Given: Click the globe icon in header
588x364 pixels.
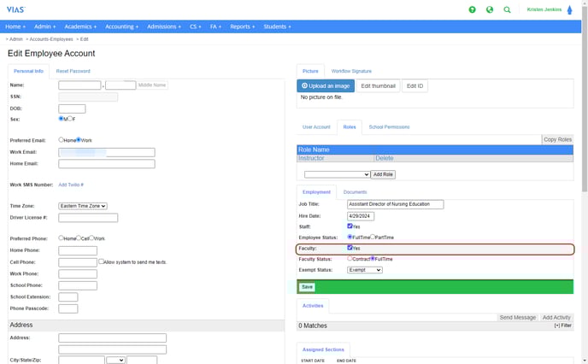Looking at the screenshot, I should click(x=490, y=9).
